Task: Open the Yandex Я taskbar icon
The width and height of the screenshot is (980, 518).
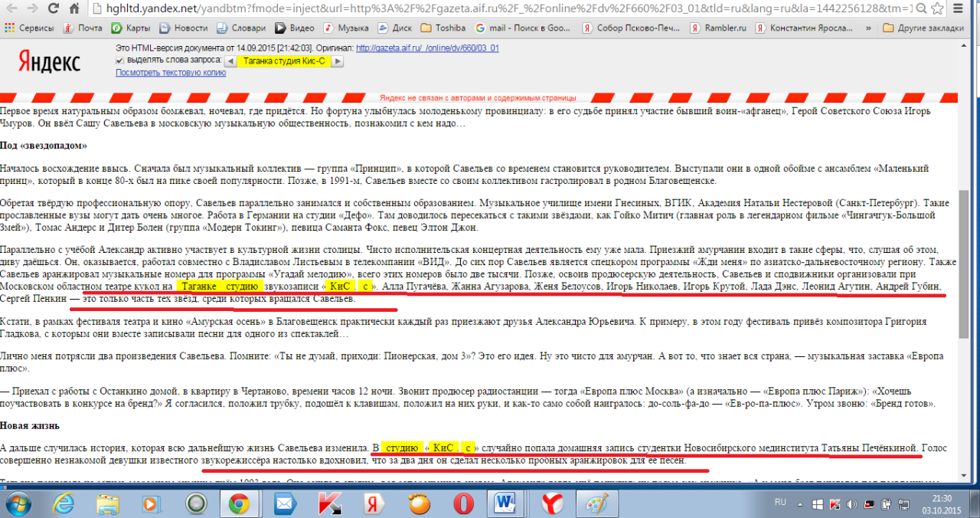Action: click(x=374, y=503)
